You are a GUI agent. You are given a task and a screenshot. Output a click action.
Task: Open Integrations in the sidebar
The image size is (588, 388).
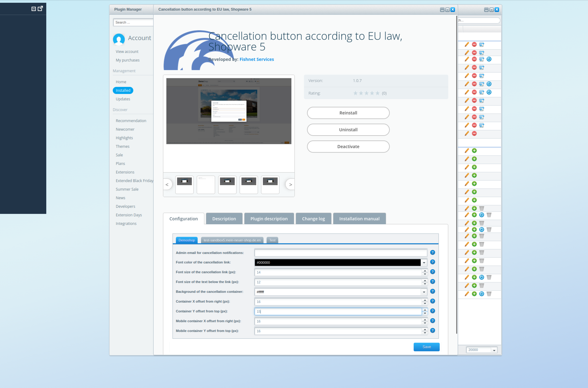126,224
